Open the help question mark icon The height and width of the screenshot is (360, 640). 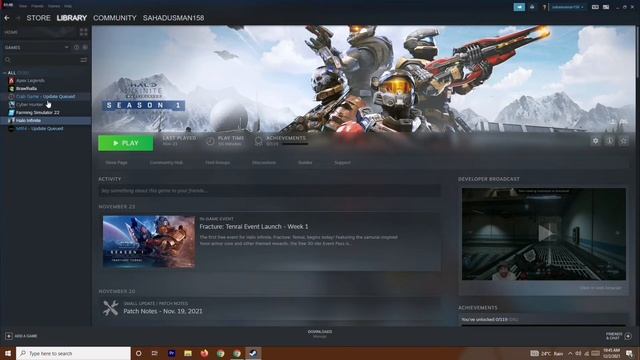pos(544,7)
